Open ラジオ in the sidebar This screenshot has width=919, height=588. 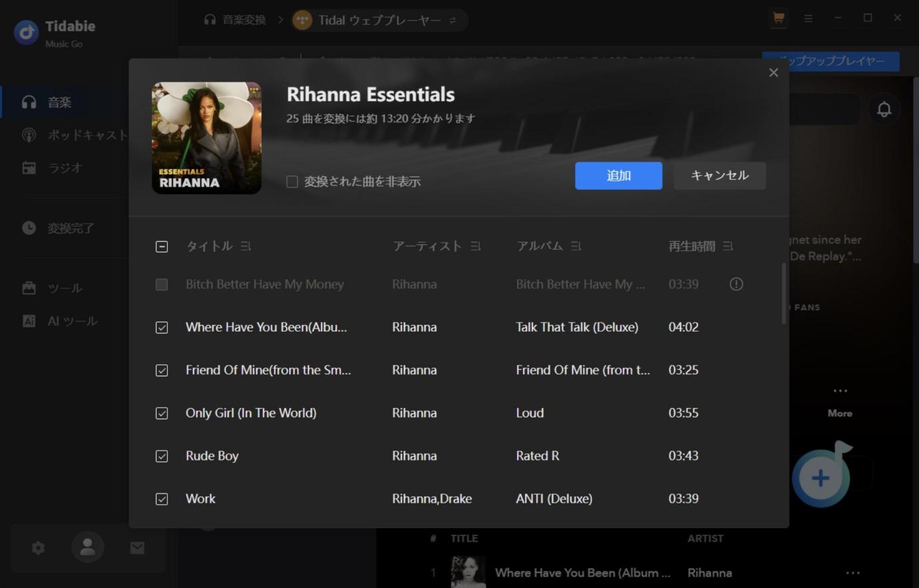pyautogui.click(x=65, y=168)
